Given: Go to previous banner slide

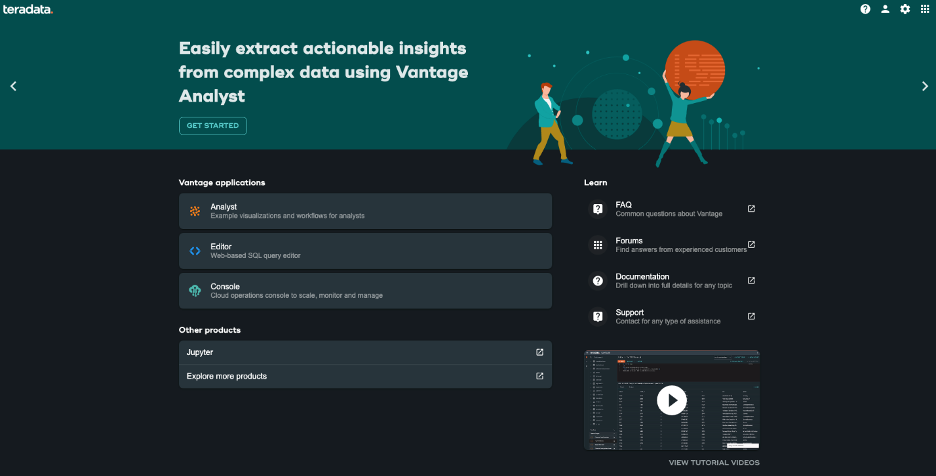Looking at the screenshot, I should point(13,86).
